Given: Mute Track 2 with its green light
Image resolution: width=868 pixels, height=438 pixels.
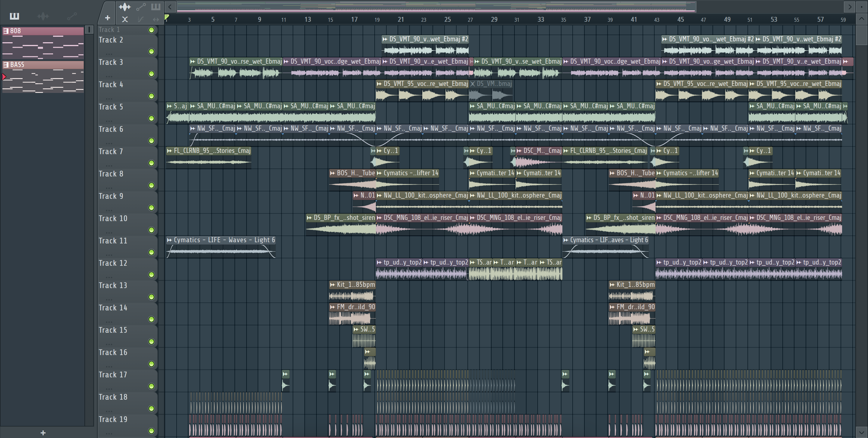Looking at the screenshot, I should [152, 52].
